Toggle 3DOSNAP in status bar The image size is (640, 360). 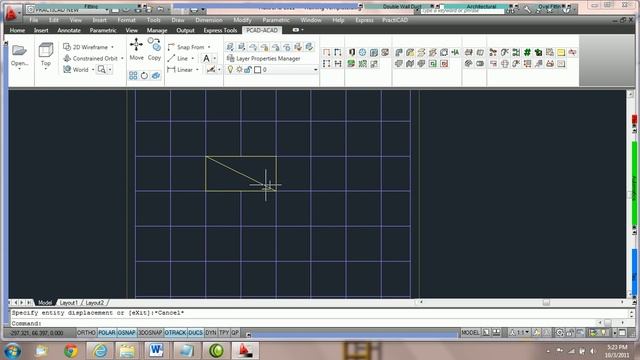coord(150,333)
